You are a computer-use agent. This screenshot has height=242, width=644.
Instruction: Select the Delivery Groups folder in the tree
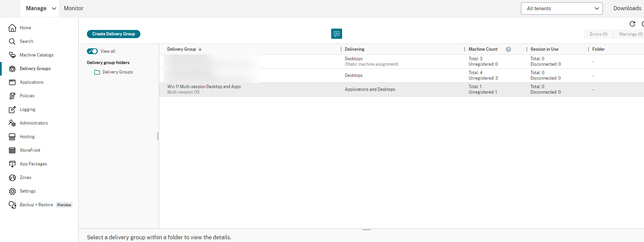coord(118,72)
